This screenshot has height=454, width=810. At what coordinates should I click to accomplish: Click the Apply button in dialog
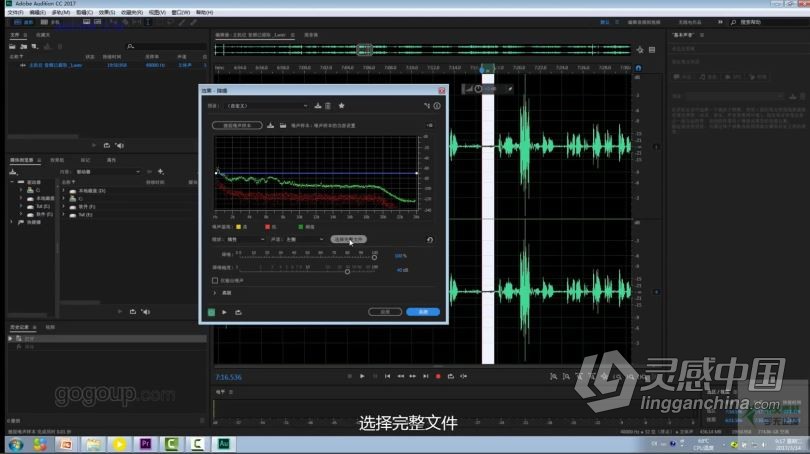point(423,312)
